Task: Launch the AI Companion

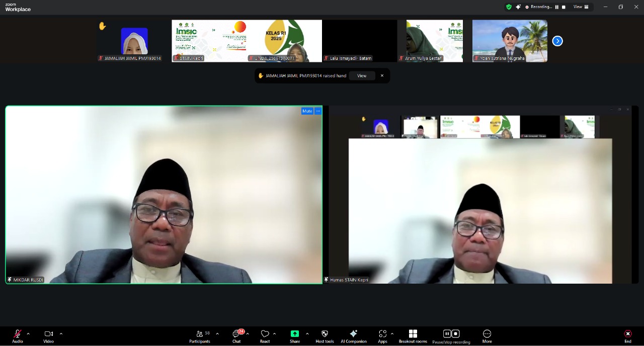Action: [x=353, y=334]
